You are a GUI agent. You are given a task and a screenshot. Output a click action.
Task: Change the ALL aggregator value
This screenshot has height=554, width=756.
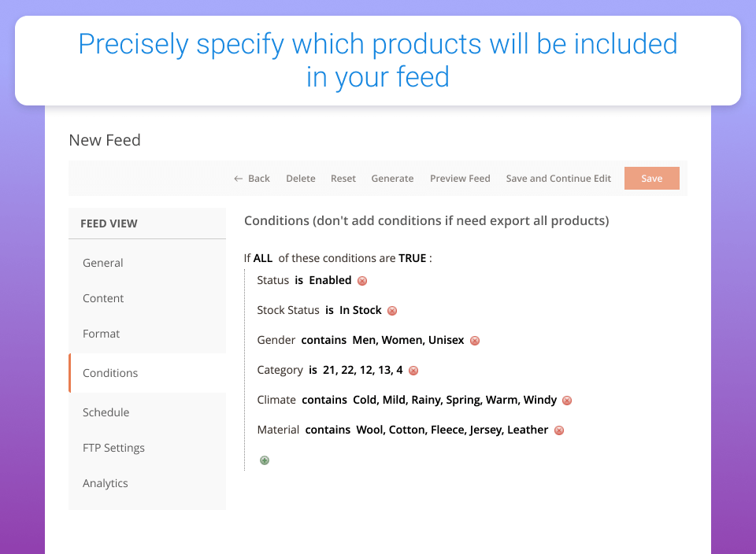(x=263, y=258)
